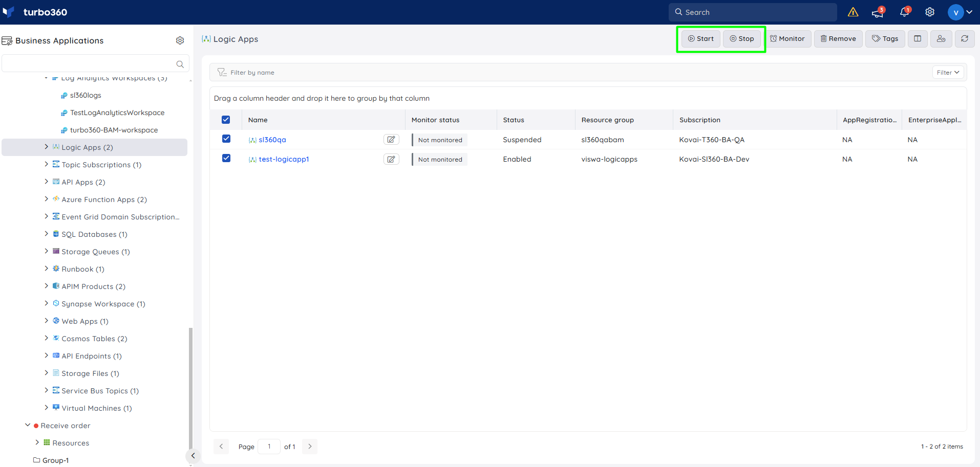Viewport: 980px width, 467px height.
Task: Expand the Logic Apps (2) tree node
Action: coord(47,147)
